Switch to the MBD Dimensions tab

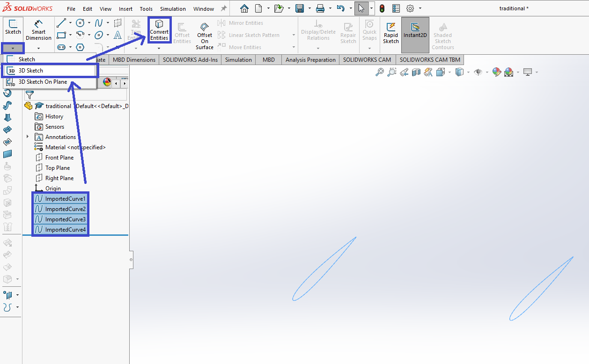click(134, 59)
